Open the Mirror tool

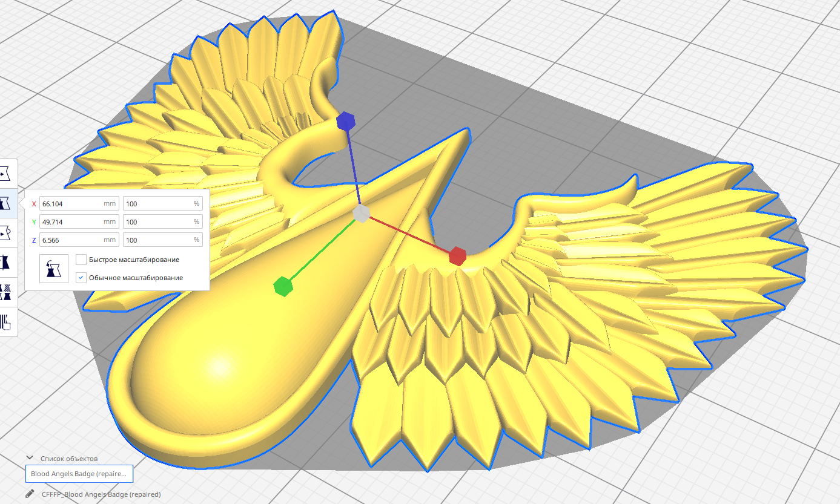point(8,261)
